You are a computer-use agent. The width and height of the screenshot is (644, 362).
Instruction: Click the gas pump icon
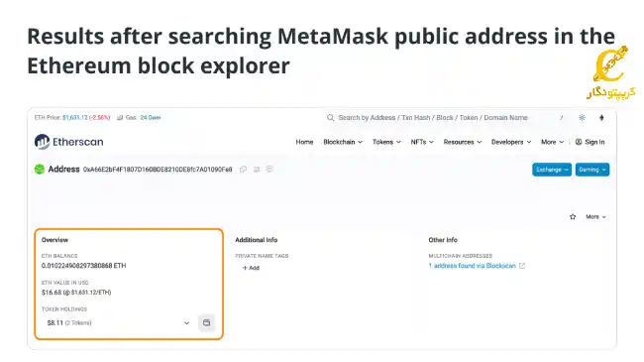[120, 118]
